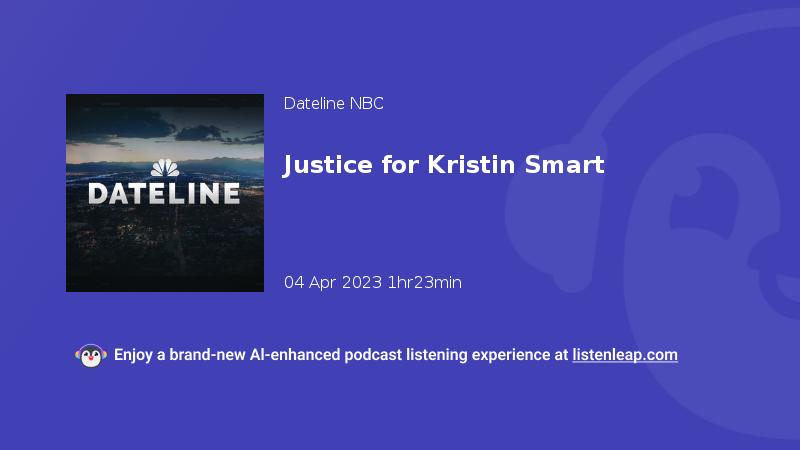Click the listenleap.com link
Image resolution: width=800 pixels, height=450 pixels.
(625, 355)
